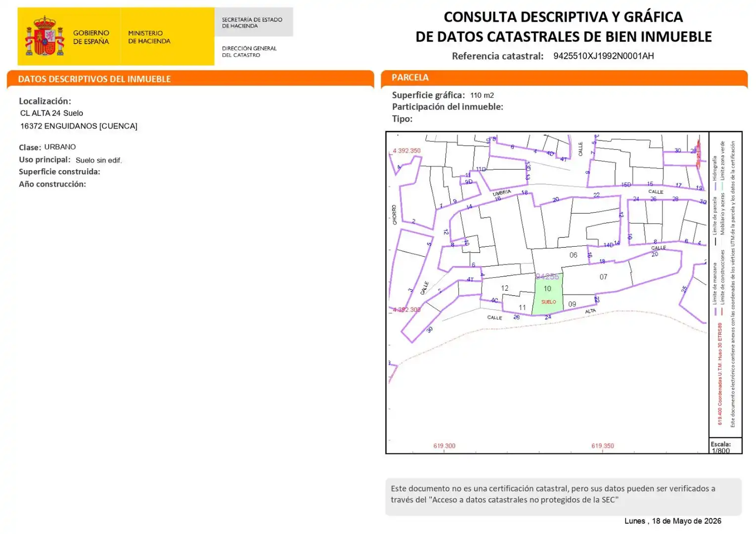The width and height of the screenshot is (756, 534).
Task: Click 'Participación del inmueble:' label
Action: [x=447, y=107]
